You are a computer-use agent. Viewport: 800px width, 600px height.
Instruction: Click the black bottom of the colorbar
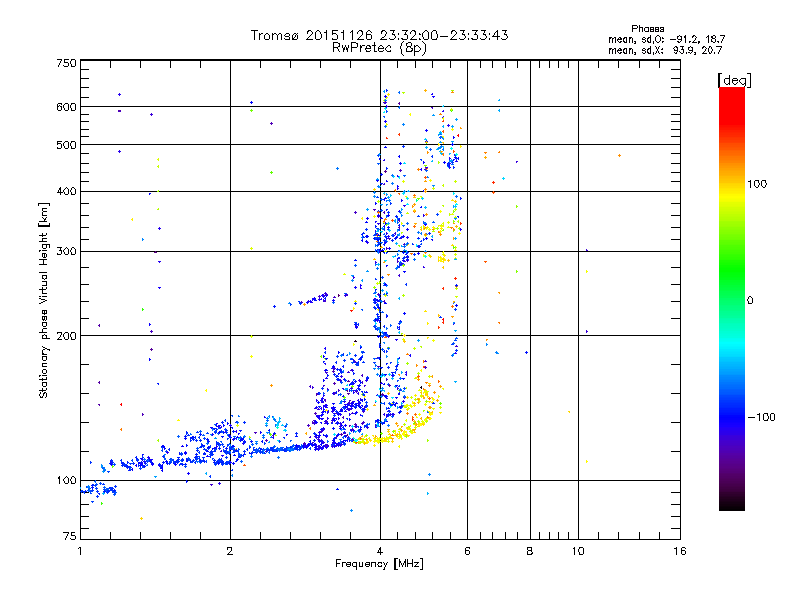(x=732, y=503)
